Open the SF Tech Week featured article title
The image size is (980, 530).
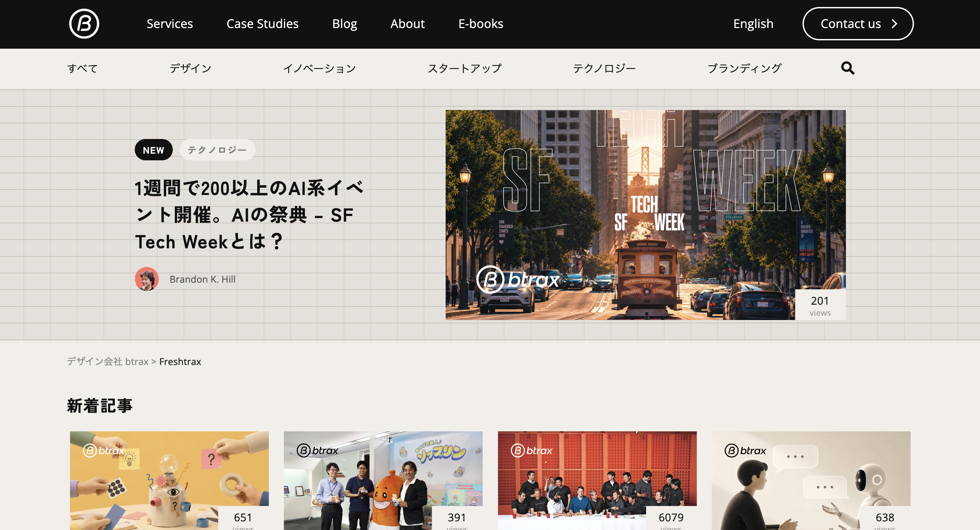[249, 214]
